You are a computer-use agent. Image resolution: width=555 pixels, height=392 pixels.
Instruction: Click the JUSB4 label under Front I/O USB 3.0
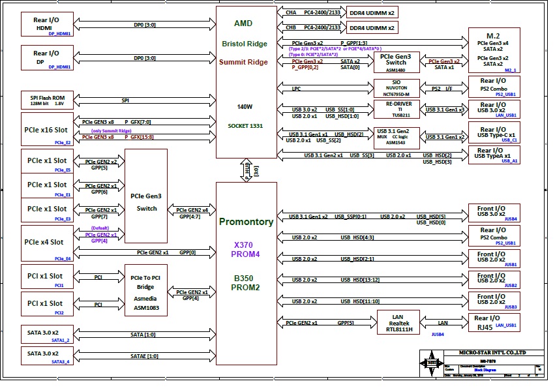(x=511, y=220)
